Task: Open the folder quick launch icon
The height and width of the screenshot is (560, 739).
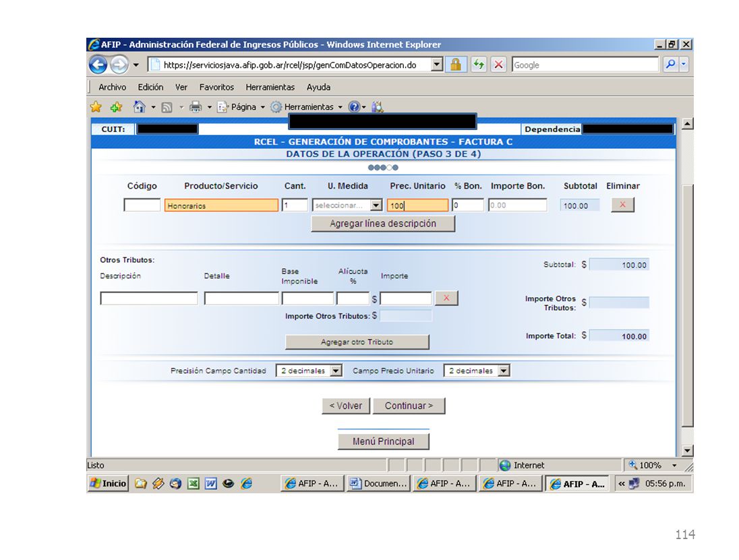Action: pos(140,484)
